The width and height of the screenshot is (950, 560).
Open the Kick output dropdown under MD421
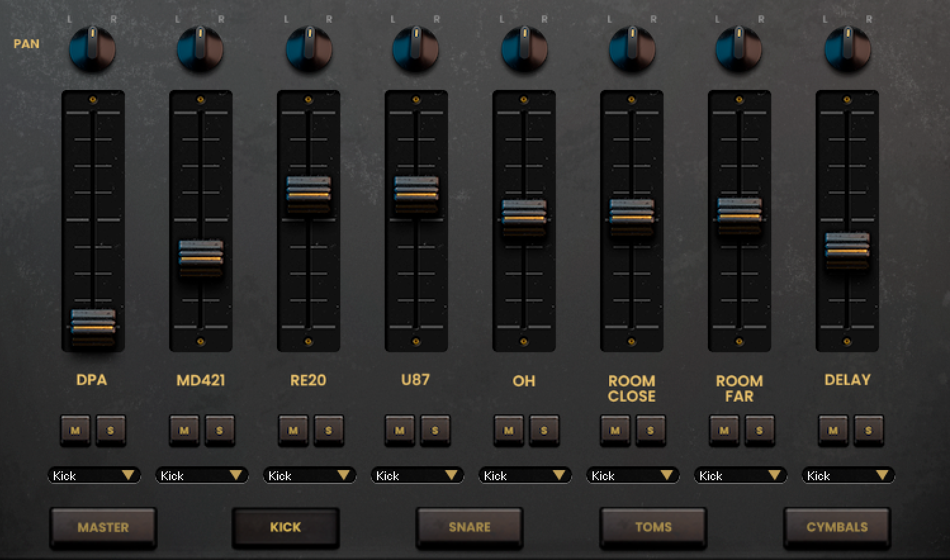(x=202, y=475)
